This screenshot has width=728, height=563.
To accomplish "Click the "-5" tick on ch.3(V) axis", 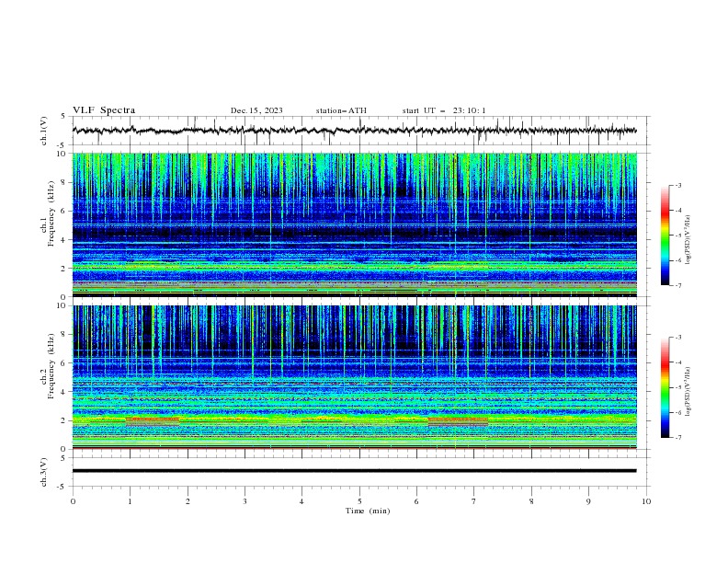I will pos(63,487).
